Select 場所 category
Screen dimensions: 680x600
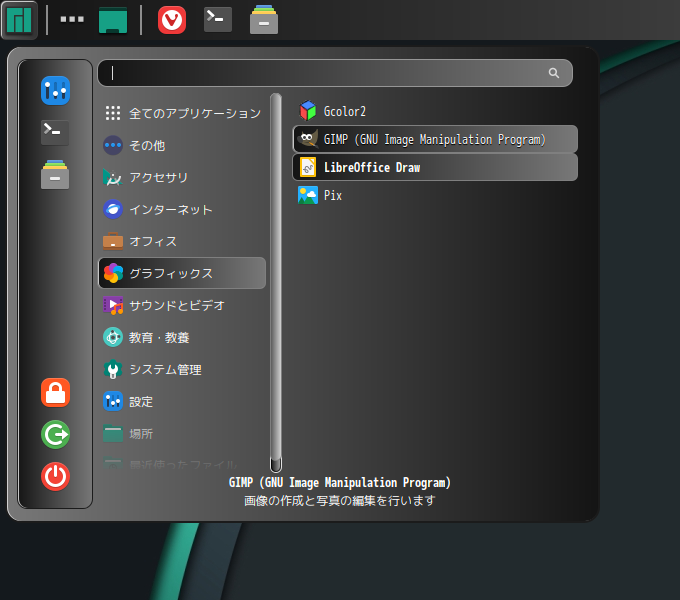[x=182, y=434]
